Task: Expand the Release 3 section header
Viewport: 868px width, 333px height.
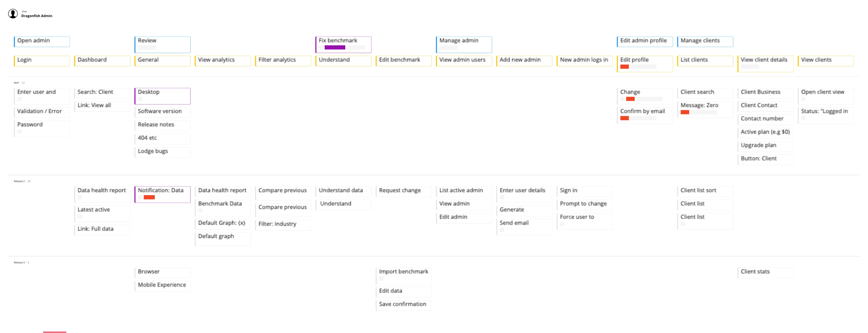Action: [19, 263]
